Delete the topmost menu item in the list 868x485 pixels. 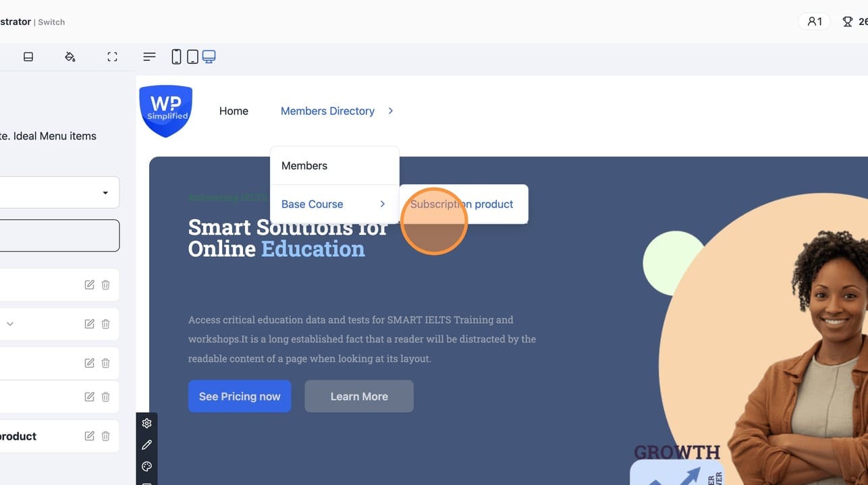(105, 285)
